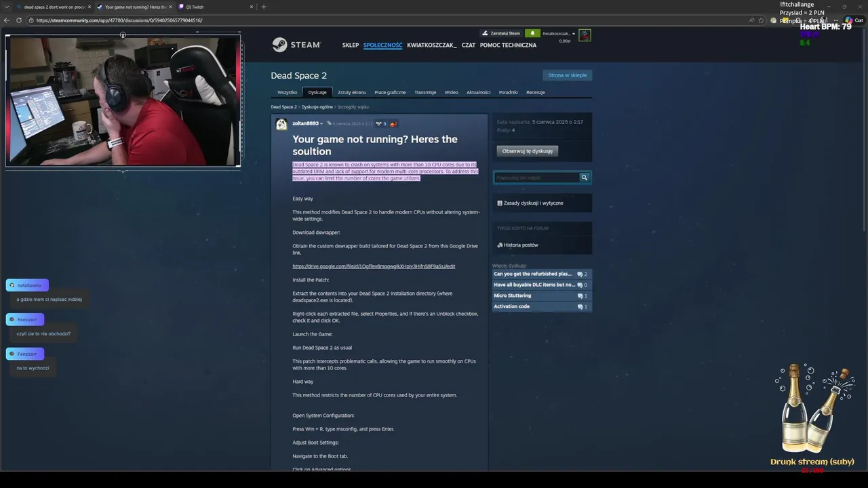This screenshot has height=488, width=868.
Task: Close the Twitch browser tab
Action: coord(251,7)
